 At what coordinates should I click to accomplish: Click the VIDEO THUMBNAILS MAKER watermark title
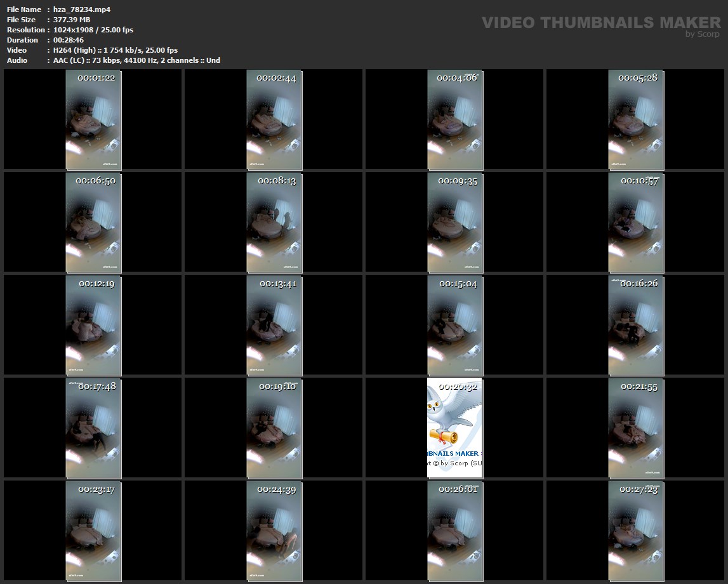tap(600, 23)
